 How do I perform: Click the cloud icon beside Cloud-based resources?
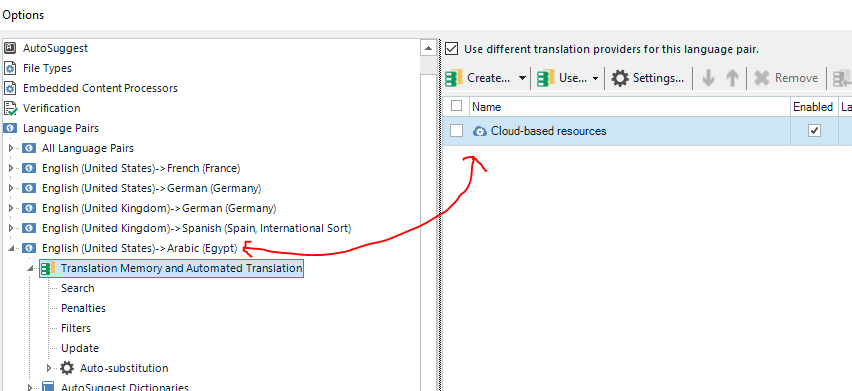click(x=480, y=131)
